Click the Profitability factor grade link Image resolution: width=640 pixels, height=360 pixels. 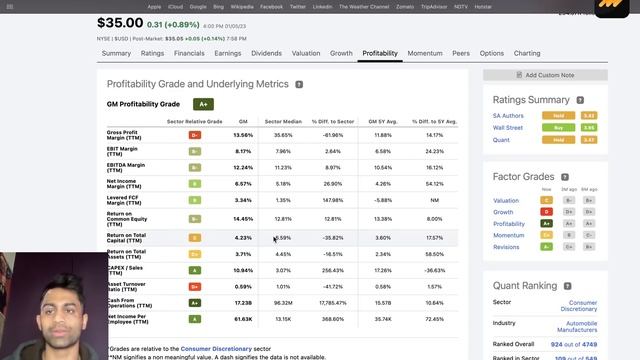click(509, 224)
